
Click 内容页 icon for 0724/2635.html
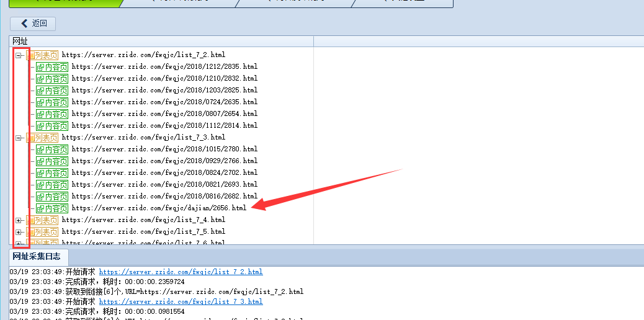point(51,102)
